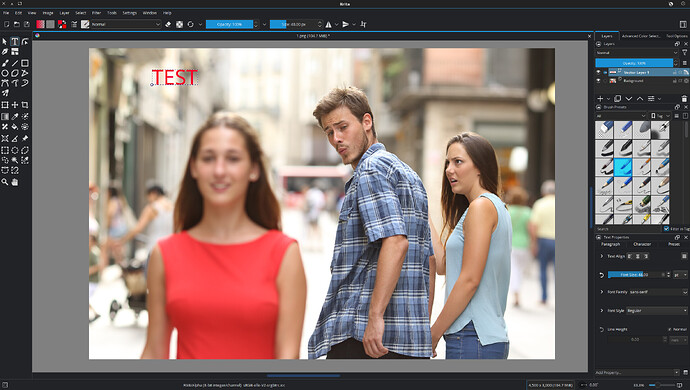
Task: Choose the Crop tool
Action: [25, 105]
